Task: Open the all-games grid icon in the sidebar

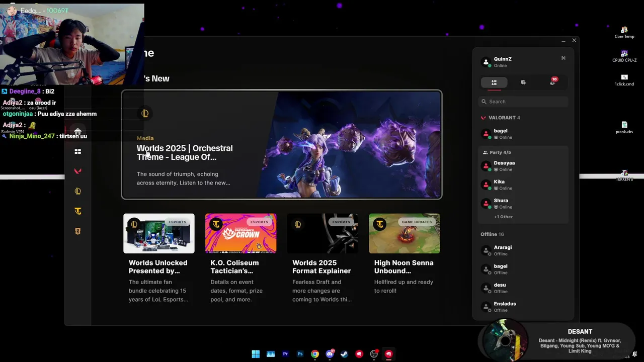Action: [x=77, y=151]
